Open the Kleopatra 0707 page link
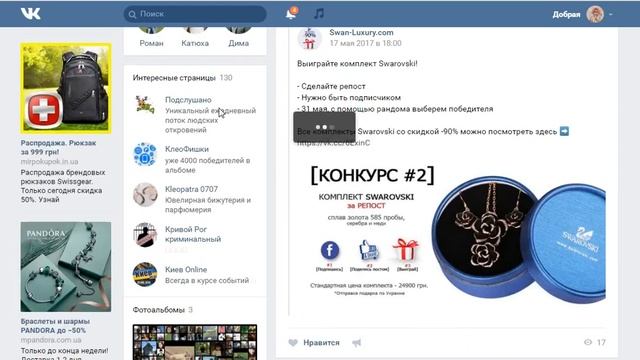The image size is (640, 360). coord(191,189)
